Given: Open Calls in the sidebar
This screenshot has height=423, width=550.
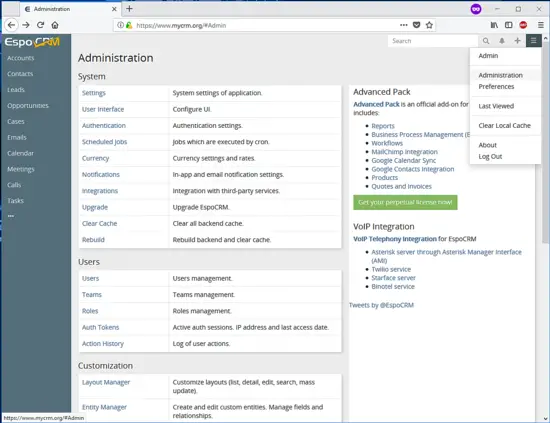Looking at the screenshot, I should 14,185.
